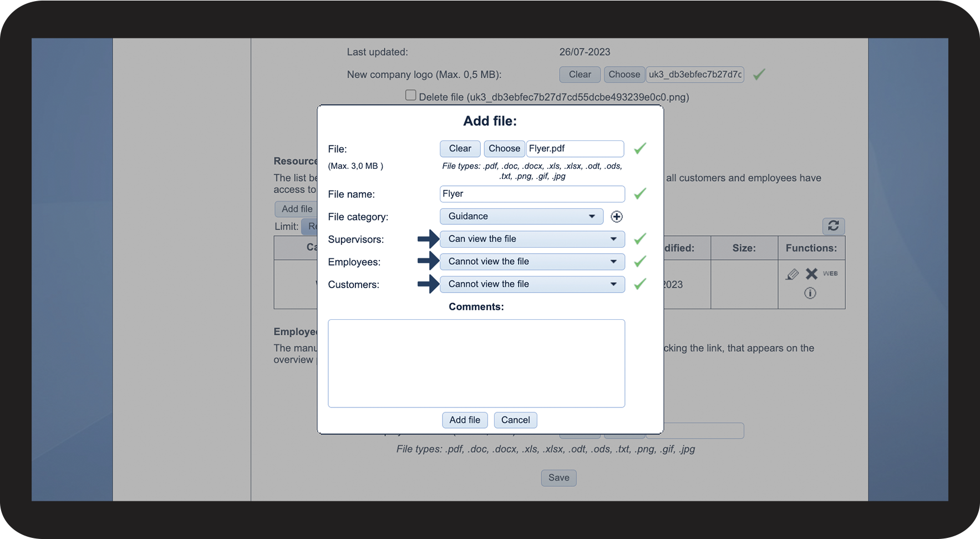This screenshot has width=980, height=539.
Task: Clear the selected Flyer.pdf file
Action: (x=460, y=149)
